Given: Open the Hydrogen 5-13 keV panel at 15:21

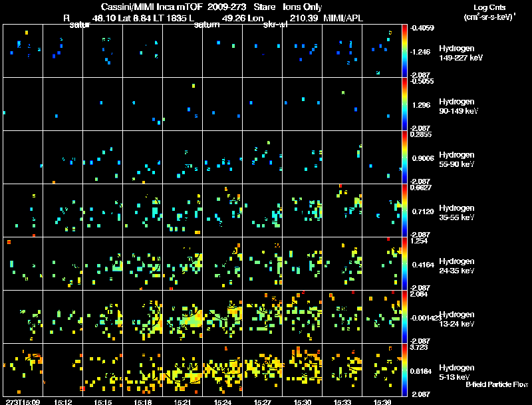Looking at the screenshot, I should point(182,370).
